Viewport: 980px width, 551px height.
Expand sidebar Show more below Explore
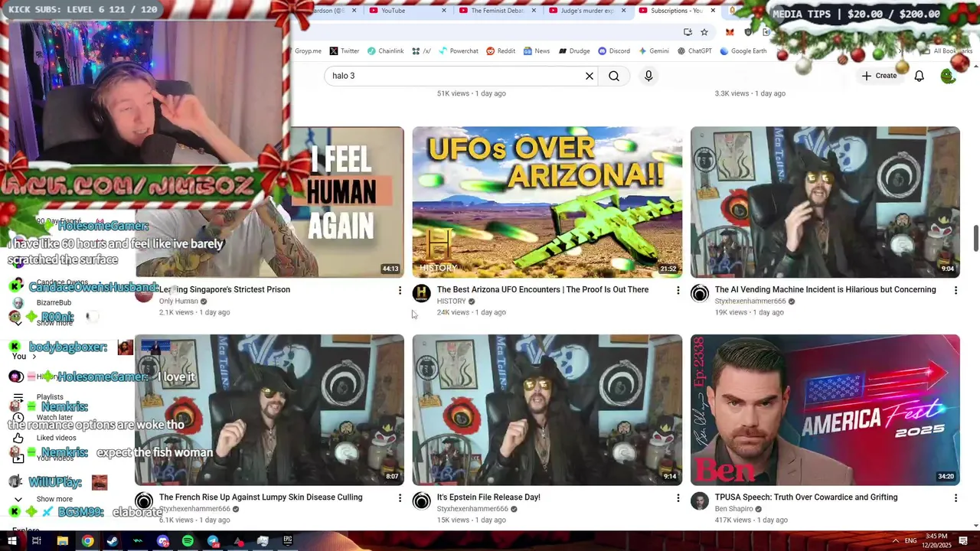54,499
